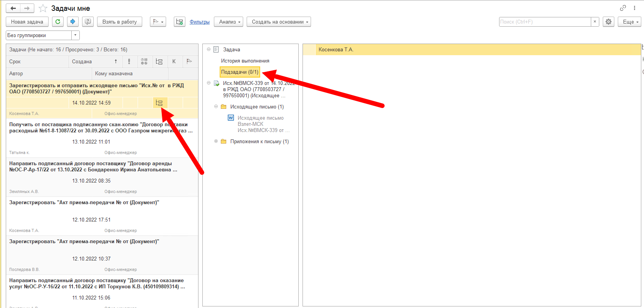Open the Фильтры link
644x308 pixels.
200,22
